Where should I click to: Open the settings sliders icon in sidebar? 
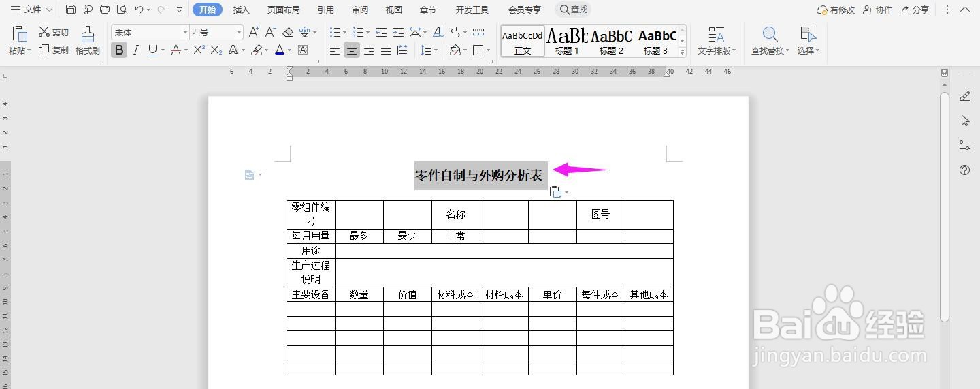click(x=964, y=145)
